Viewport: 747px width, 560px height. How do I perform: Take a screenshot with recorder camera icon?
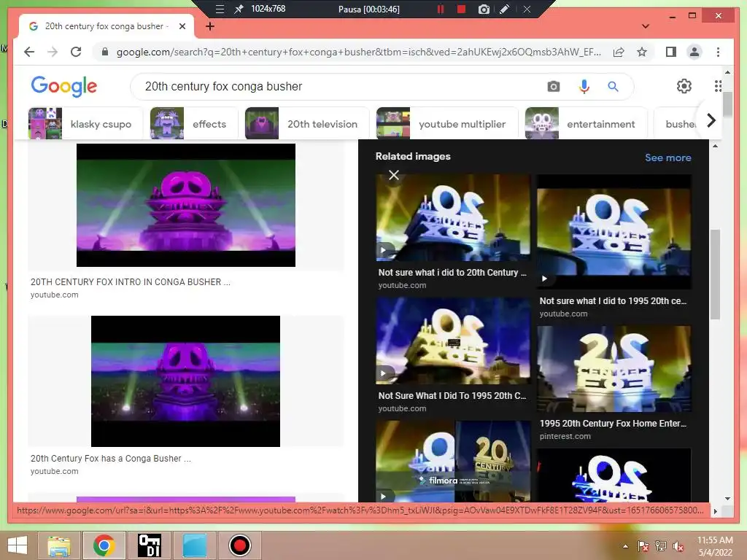[484, 9]
